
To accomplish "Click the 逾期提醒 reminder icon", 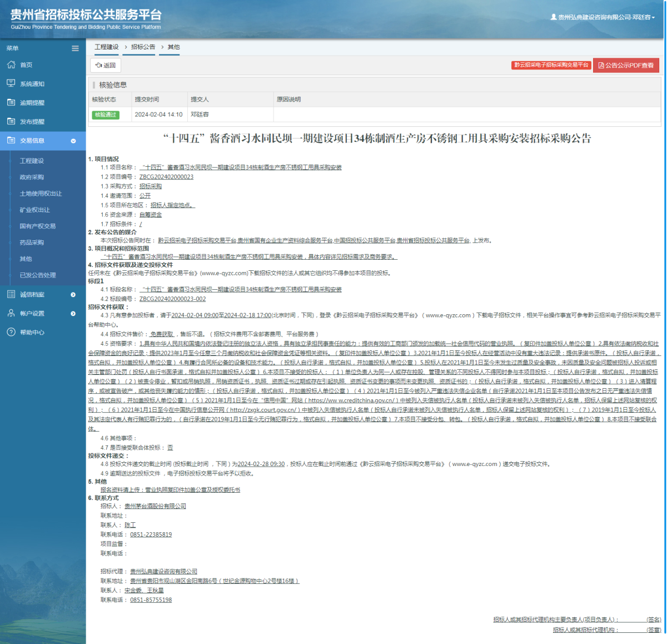I will click(x=11, y=102).
